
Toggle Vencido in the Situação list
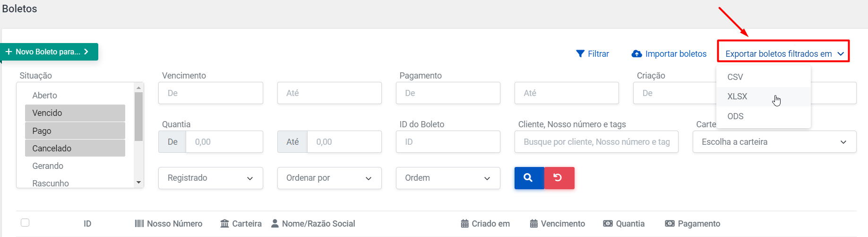click(75, 113)
